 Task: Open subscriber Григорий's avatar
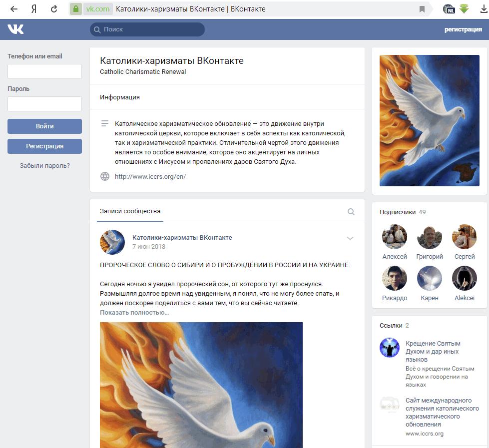tap(430, 237)
